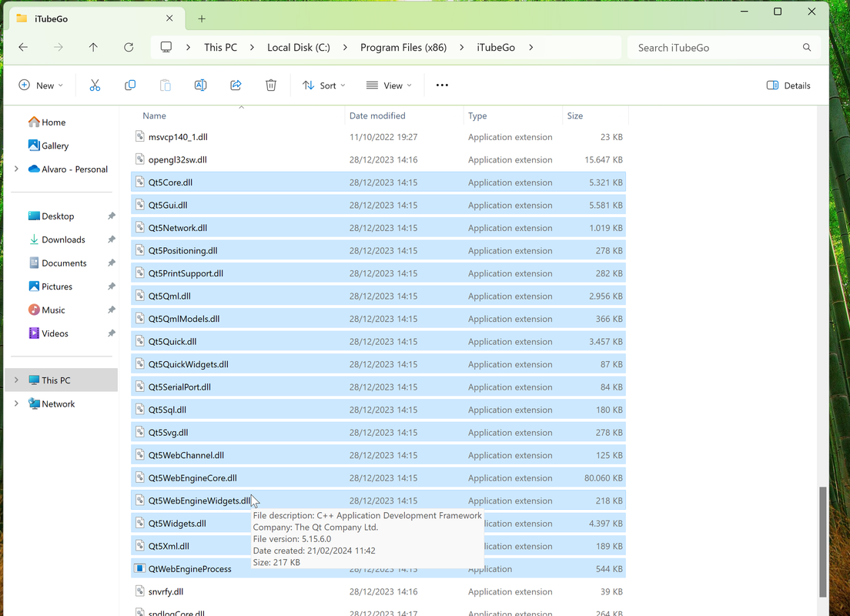Expand chevron after Program Files (x86) breadcrumb
850x616 pixels.
pyautogui.click(x=461, y=47)
